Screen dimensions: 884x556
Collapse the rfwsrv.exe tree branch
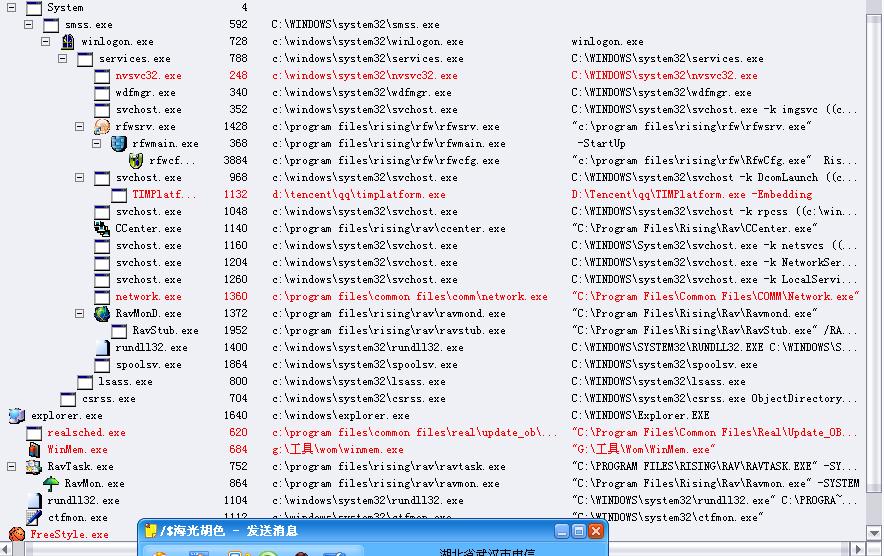(79, 127)
